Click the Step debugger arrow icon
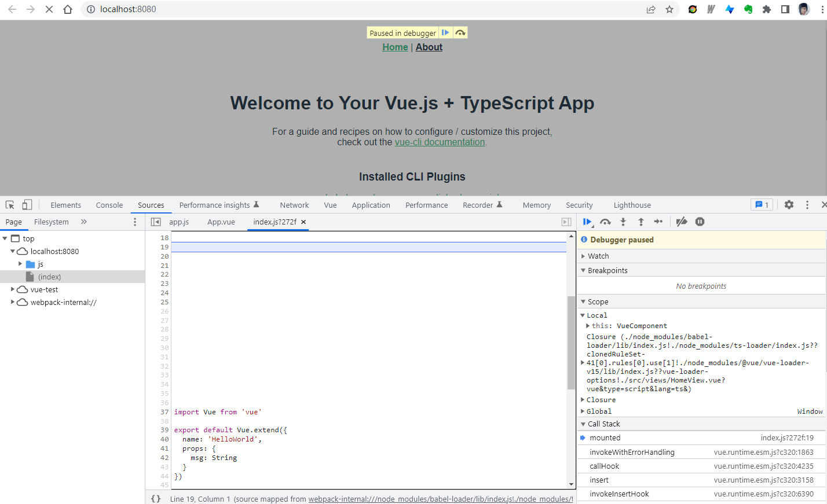 [x=658, y=222]
